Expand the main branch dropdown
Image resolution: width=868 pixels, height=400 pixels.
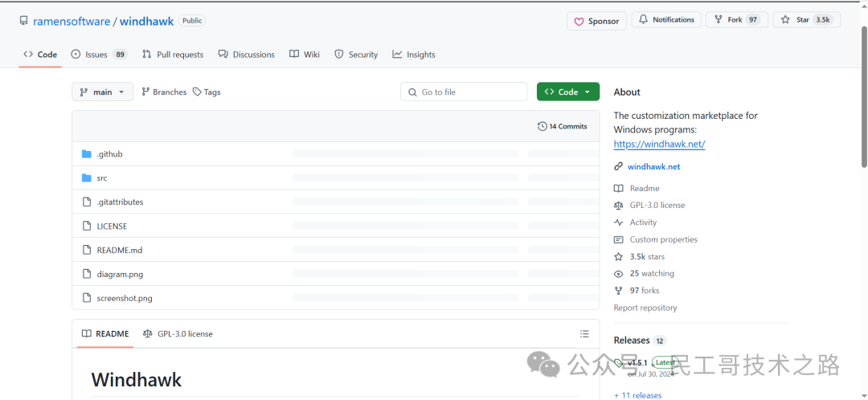pyautogui.click(x=102, y=92)
